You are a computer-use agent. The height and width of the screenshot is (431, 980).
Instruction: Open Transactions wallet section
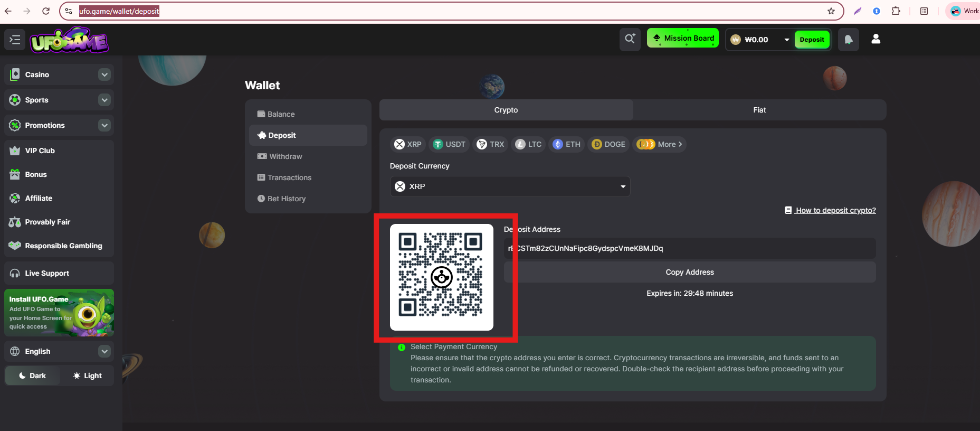(308, 177)
